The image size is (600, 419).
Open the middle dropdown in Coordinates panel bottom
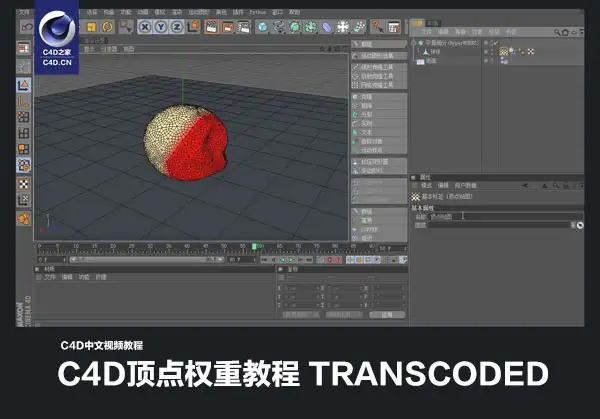tap(344, 315)
